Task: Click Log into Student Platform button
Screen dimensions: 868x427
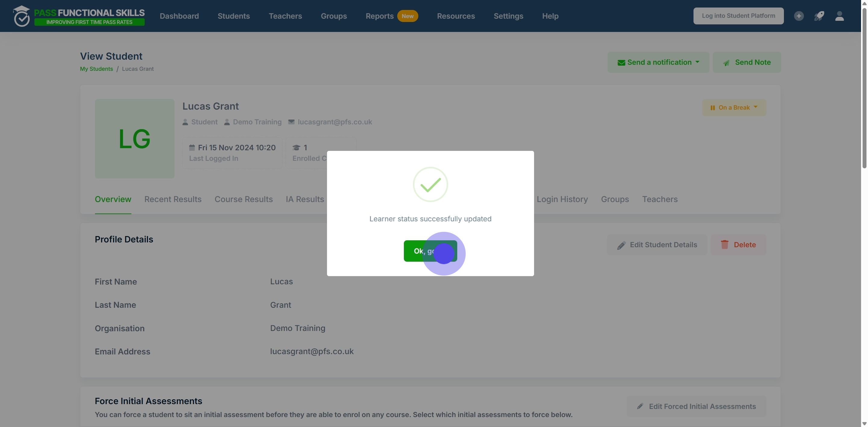Action: [x=738, y=16]
